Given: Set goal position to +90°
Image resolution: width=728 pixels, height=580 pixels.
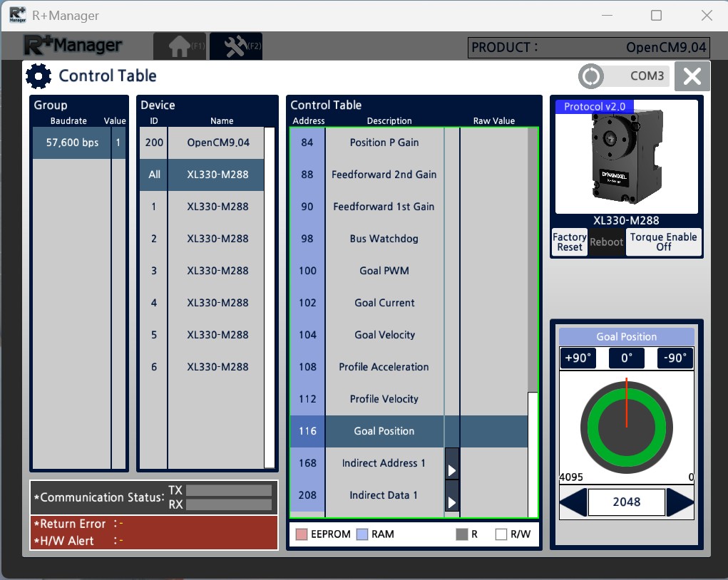Looking at the screenshot, I should (x=578, y=358).
